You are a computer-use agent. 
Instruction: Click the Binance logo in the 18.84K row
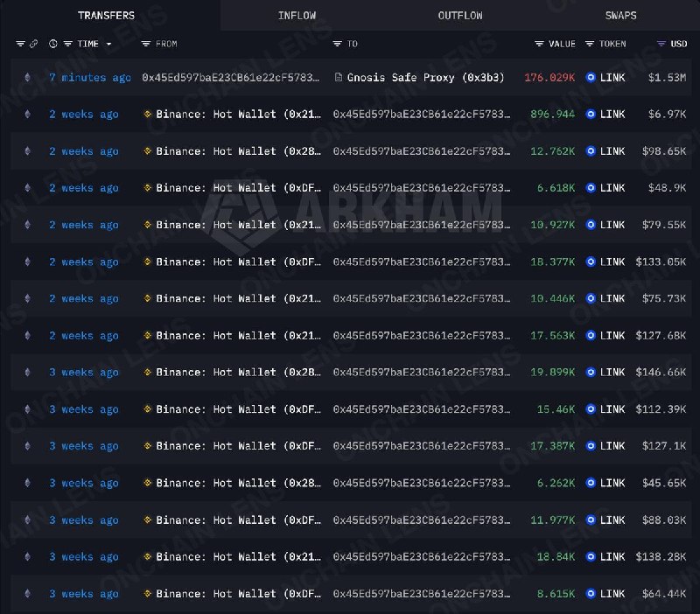pyautogui.click(x=147, y=556)
